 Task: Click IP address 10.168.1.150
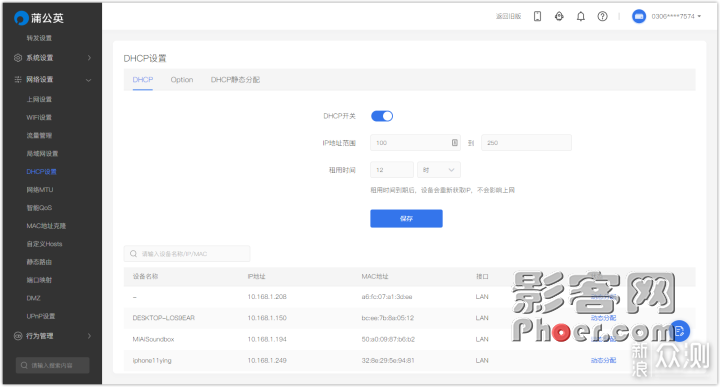tap(267, 318)
